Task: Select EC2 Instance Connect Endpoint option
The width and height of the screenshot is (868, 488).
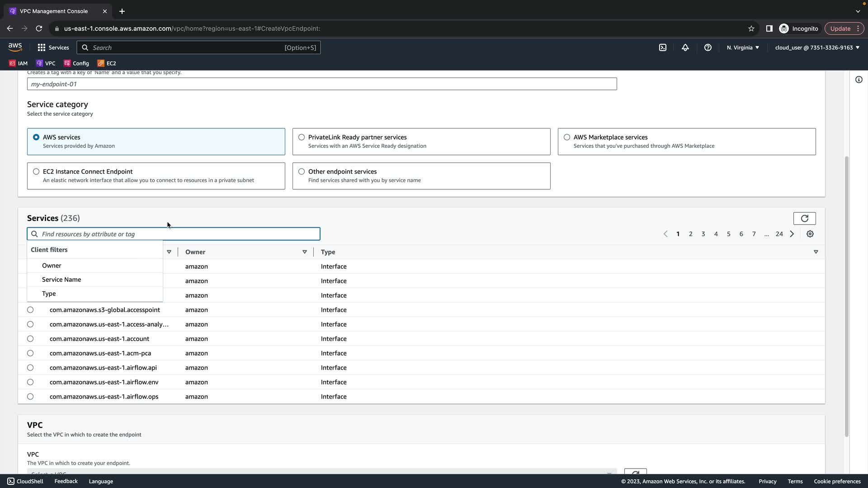Action: (36, 172)
